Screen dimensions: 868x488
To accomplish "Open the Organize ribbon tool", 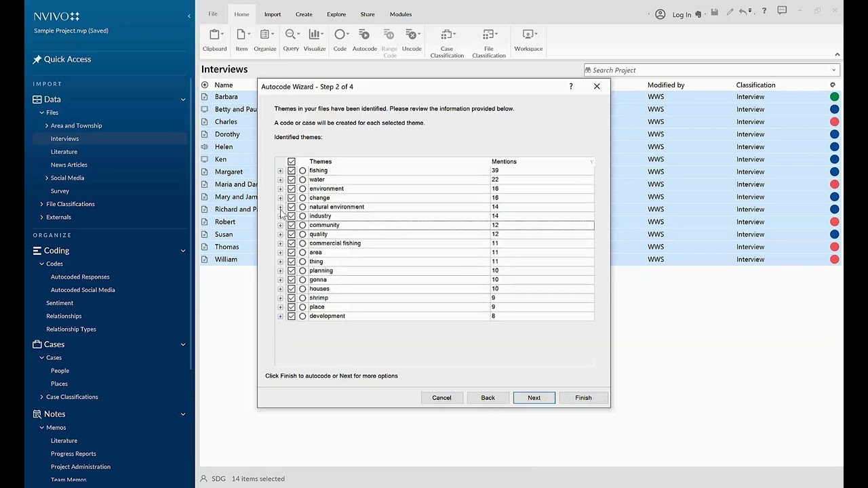I will (x=265, y=40).
